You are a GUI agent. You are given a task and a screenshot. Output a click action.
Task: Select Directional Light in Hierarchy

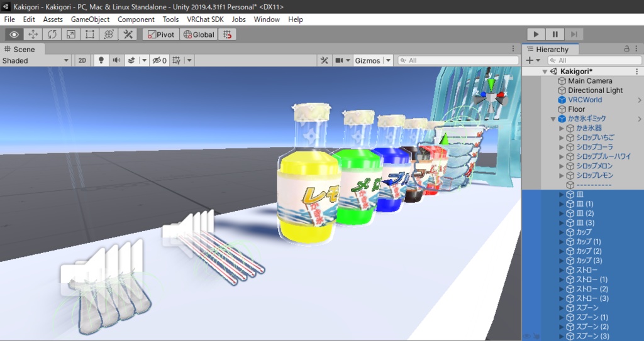(x=595, y=90)
